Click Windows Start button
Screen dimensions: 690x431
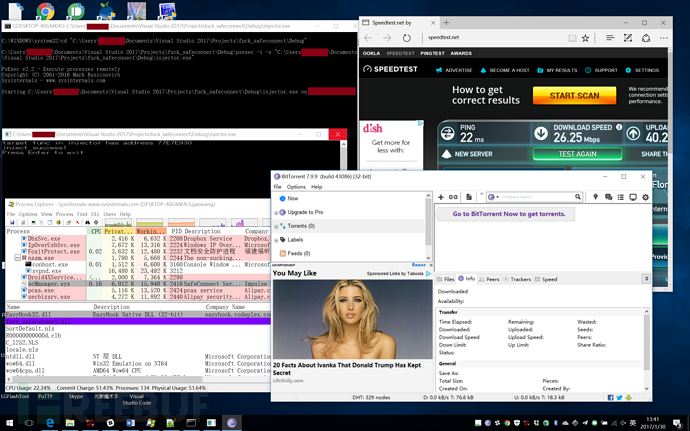9,423
